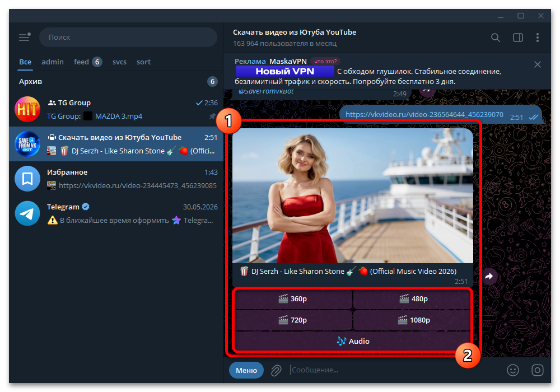Click the Save From VK bot avatar
The height and width of the screenshot is (392, 560).
[x=27, y=144]
